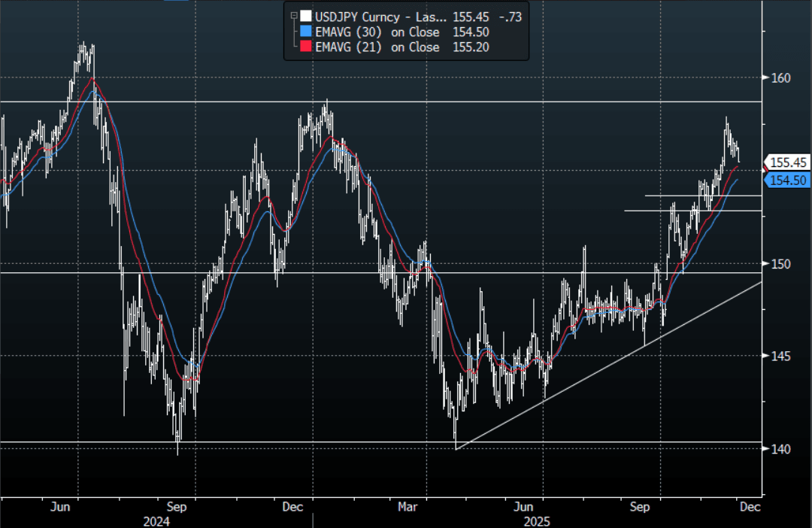Click the Jun 2024 label on the time axis
Image resolution: width=812 pixels, height=528 pixels.
coord(59,508)
